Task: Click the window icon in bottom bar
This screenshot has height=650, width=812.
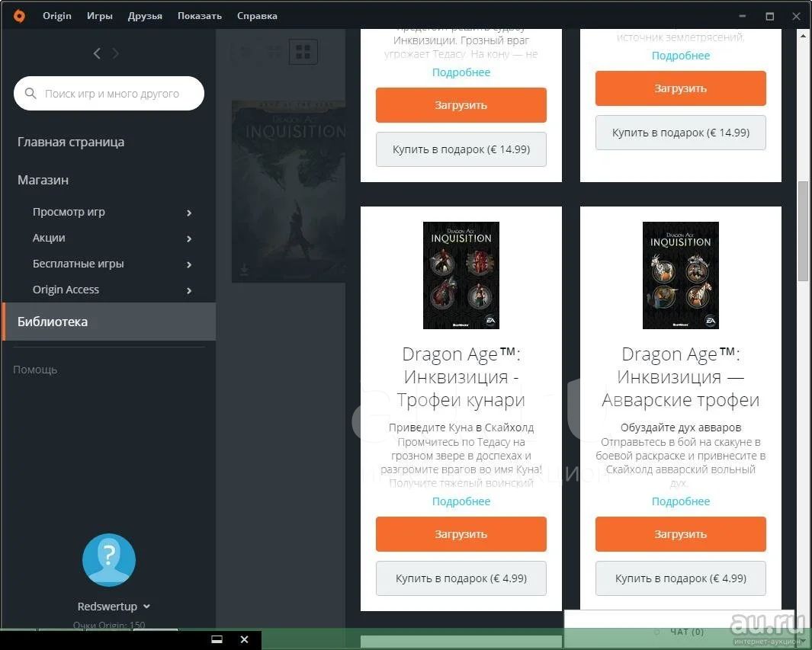Action: (x=217, y=639)
